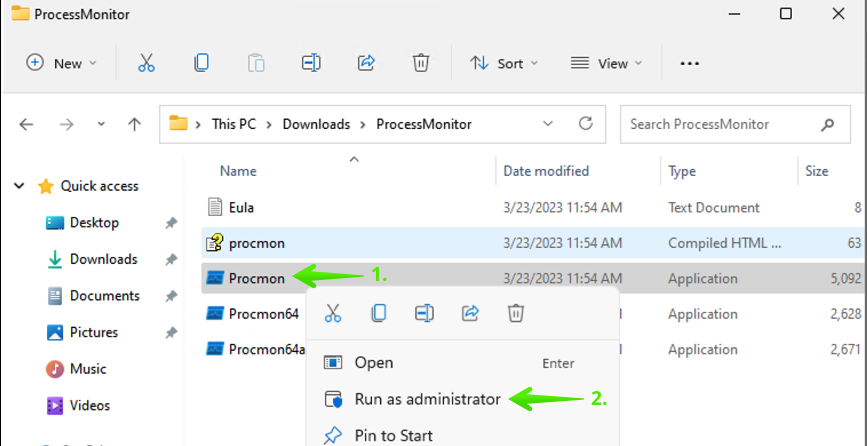This screenshot has width=867, height=446.
Task: Click the grayed Paste icon in the toolbar
Action: click(x=256, y=63)
